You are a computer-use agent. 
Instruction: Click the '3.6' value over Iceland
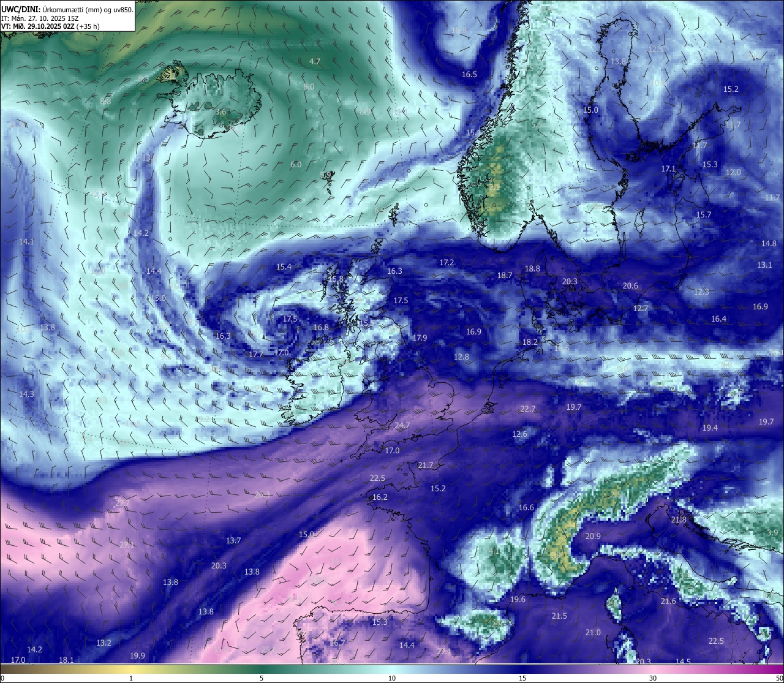(221, 112)
